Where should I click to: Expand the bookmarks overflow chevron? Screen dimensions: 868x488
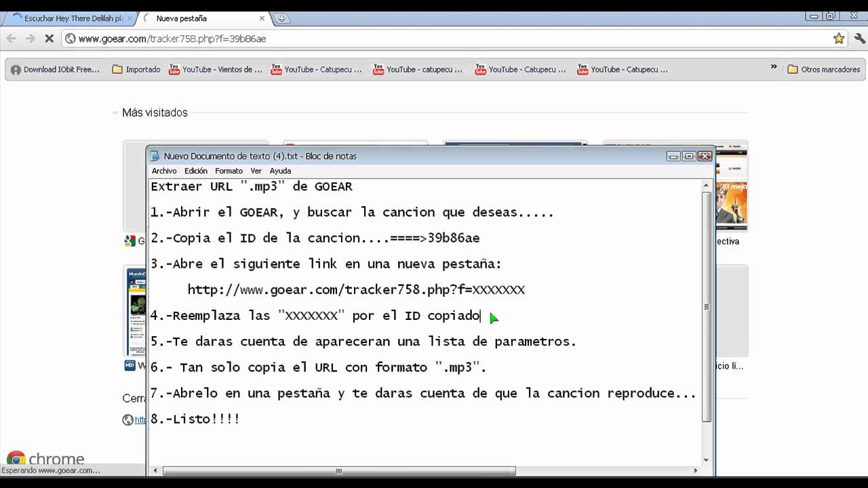click(x=774, y=67)
